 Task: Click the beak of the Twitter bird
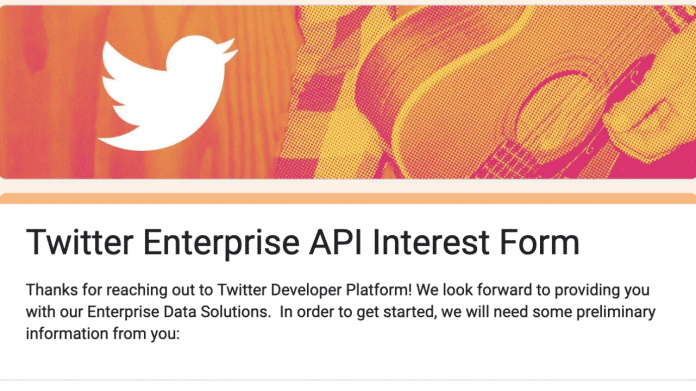pyautogui.click(x=230, y=50)
